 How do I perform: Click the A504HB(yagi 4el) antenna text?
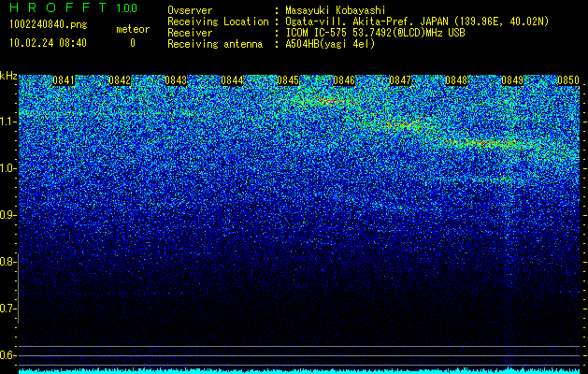[330, 44]
